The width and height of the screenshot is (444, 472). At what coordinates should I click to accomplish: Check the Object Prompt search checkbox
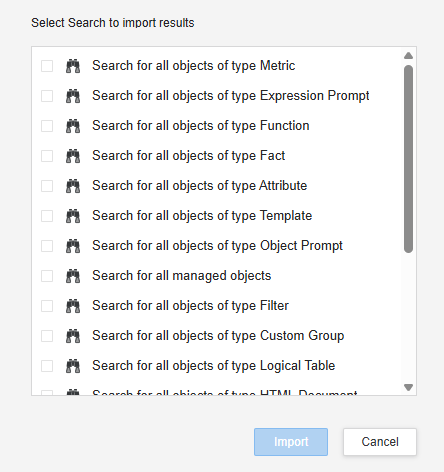coord(47,246)
